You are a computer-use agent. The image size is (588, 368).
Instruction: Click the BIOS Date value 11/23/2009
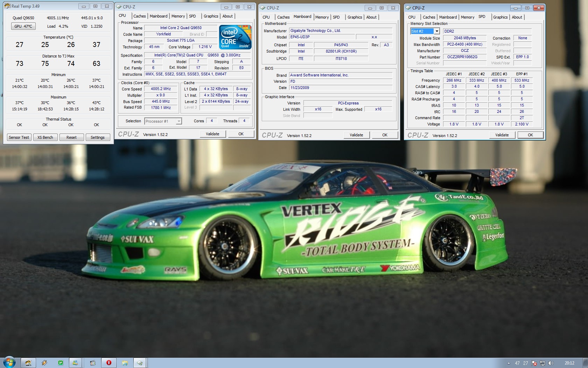point(341,88)
